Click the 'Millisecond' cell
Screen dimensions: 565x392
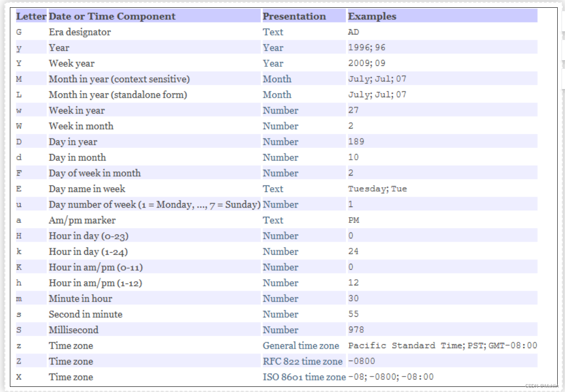[74, 330]
